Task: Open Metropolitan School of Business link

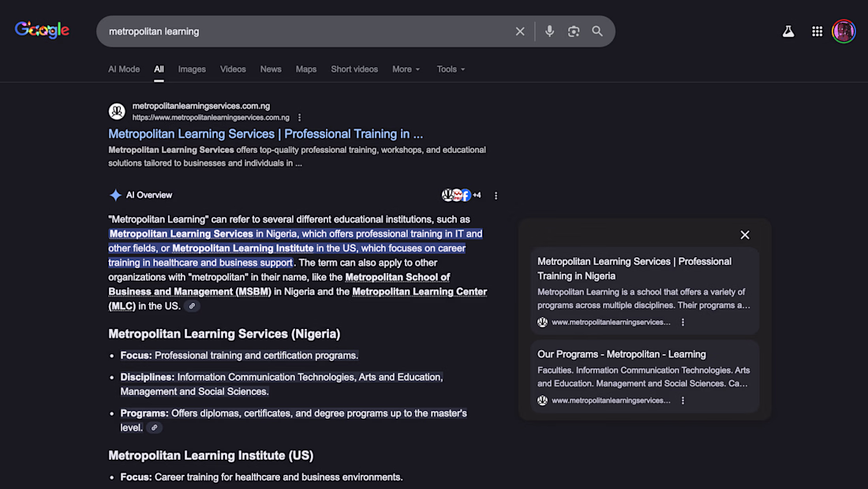Action: 279,284
